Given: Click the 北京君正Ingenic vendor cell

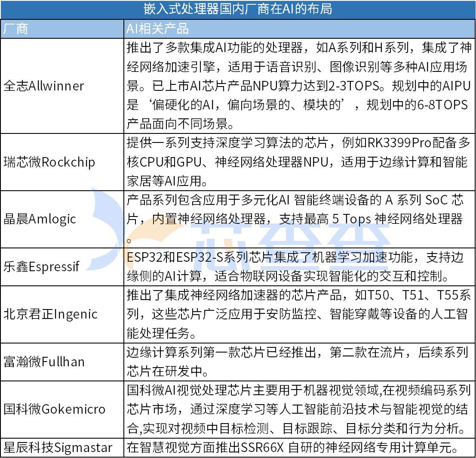Looking at the screenshot, I should pyautogui.click(x=51, y=314).
